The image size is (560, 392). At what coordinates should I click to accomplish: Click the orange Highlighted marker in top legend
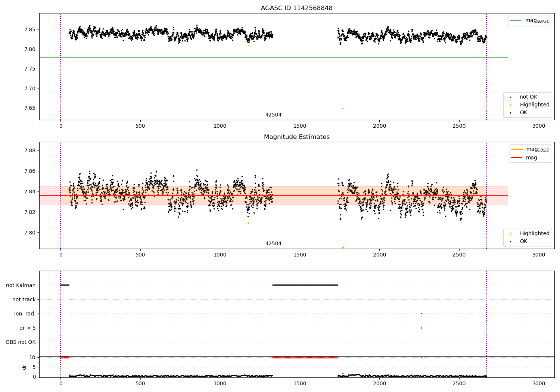(510, 105)
